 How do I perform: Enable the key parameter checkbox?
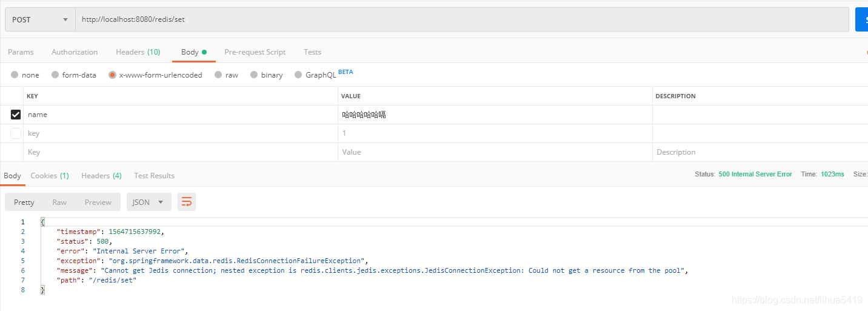[x=16, y=133]
